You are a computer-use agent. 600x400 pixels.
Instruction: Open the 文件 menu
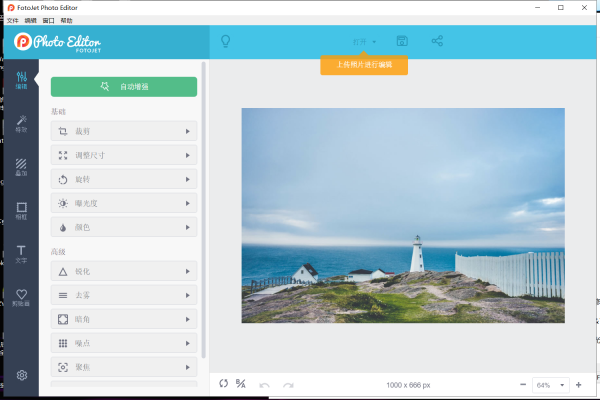pyautogui.click(x=13, y=21)
